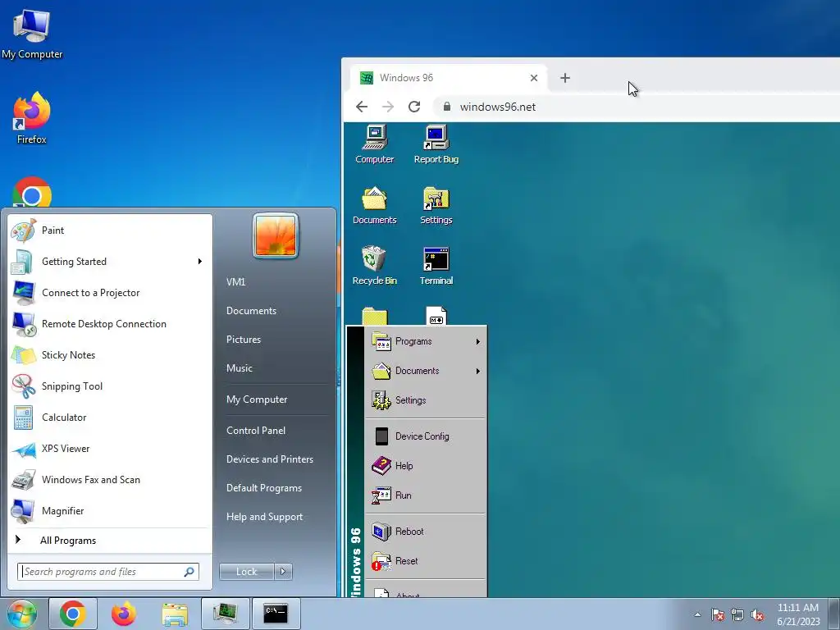This screenshot has height=630, width=840.
Task: Open Help in Windows 96 start menu
Action: click(426, 466)
